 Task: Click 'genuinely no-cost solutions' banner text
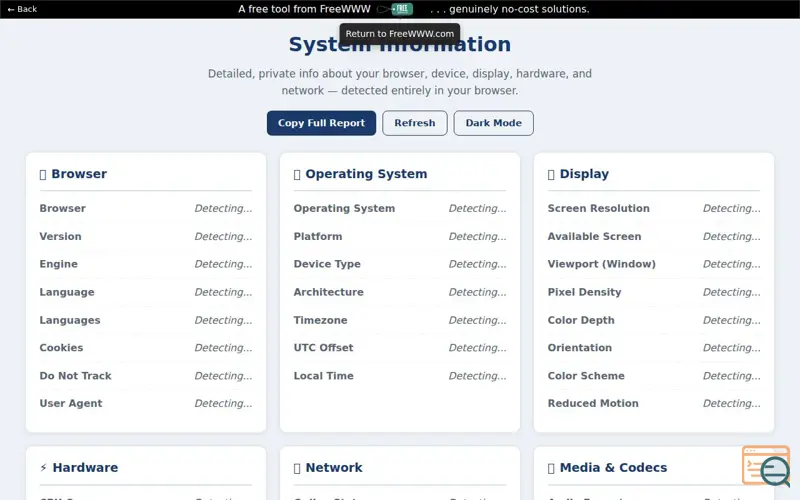click(x=519, y=9)
